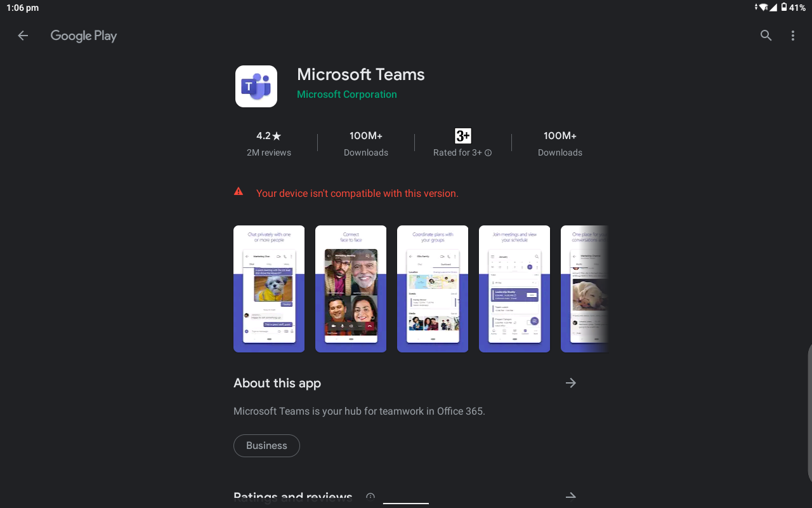Click the scrollbar on right edge

coord(809,413)
